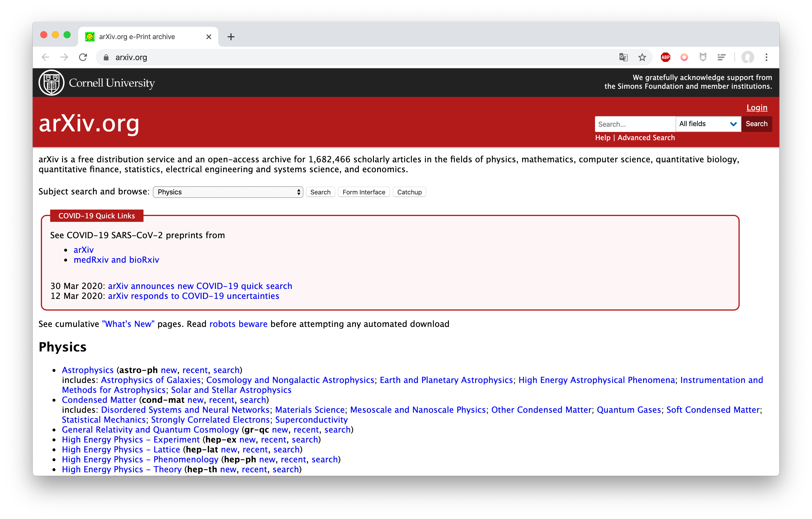
Task: Open the media controls playlist icon
Action: click(722, 58)
